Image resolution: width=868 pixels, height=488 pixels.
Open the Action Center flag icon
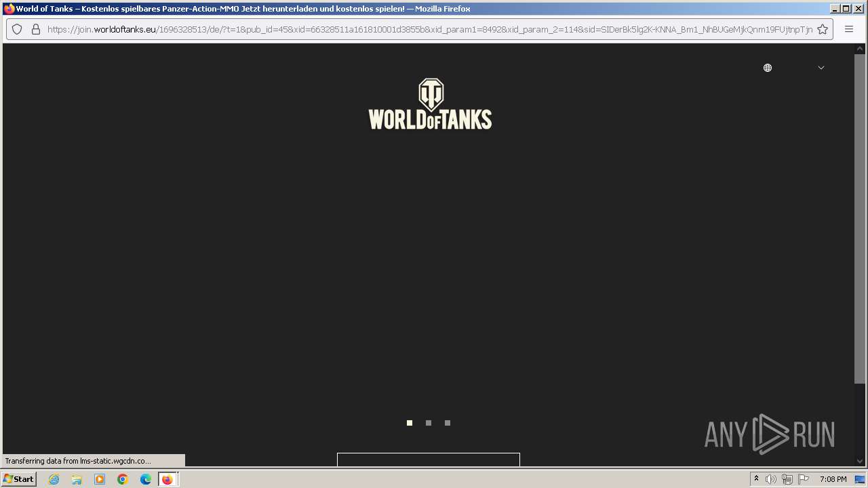point(804,479)
